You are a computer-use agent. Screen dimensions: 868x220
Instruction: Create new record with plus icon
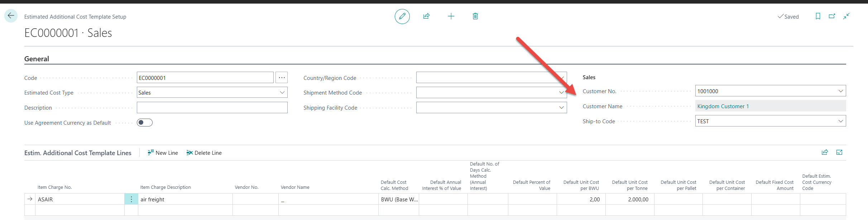[451, 16]
